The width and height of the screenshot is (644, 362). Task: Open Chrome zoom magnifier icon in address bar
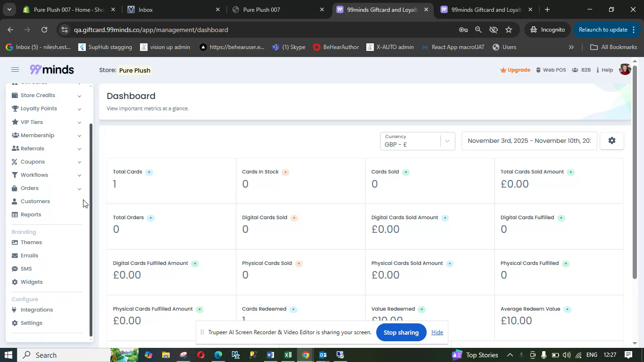click(x=478, y=30)
